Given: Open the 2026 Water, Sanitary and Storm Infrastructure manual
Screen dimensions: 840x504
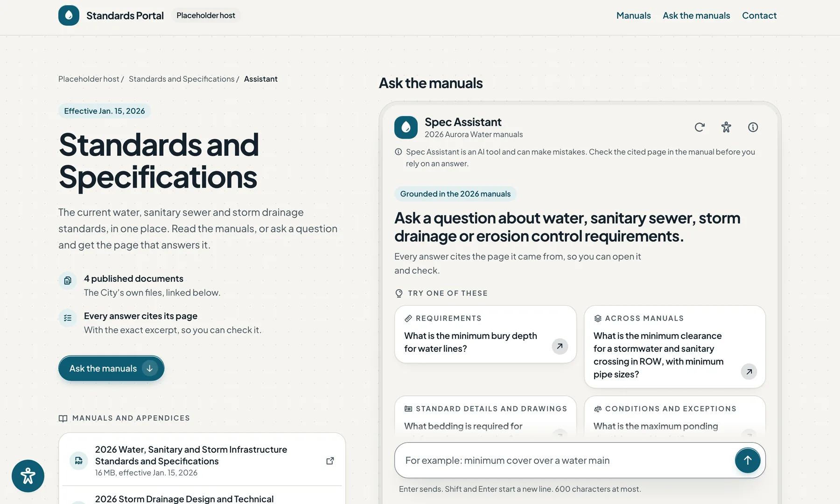Looking at the screenshot, I should pos(202,460).
